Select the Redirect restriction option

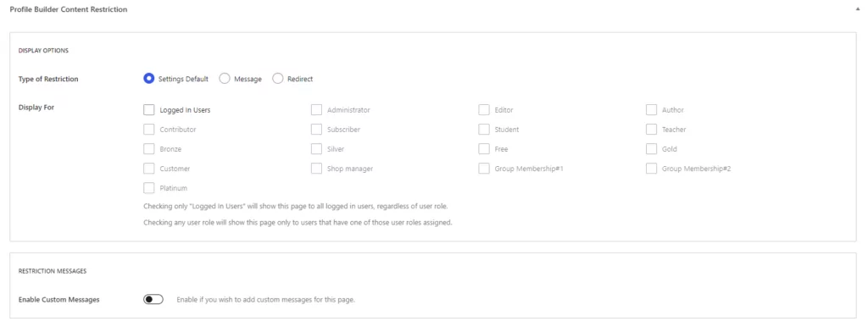click(x=277, y=79)
